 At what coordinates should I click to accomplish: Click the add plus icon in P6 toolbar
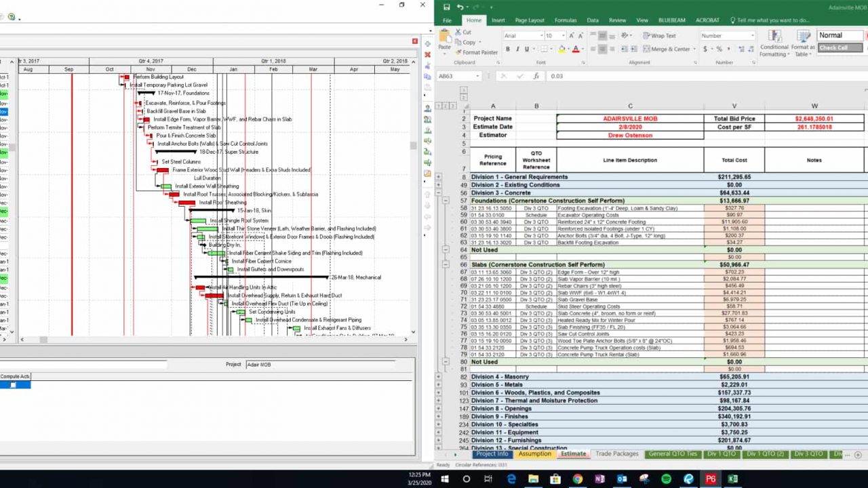[427, 44]
